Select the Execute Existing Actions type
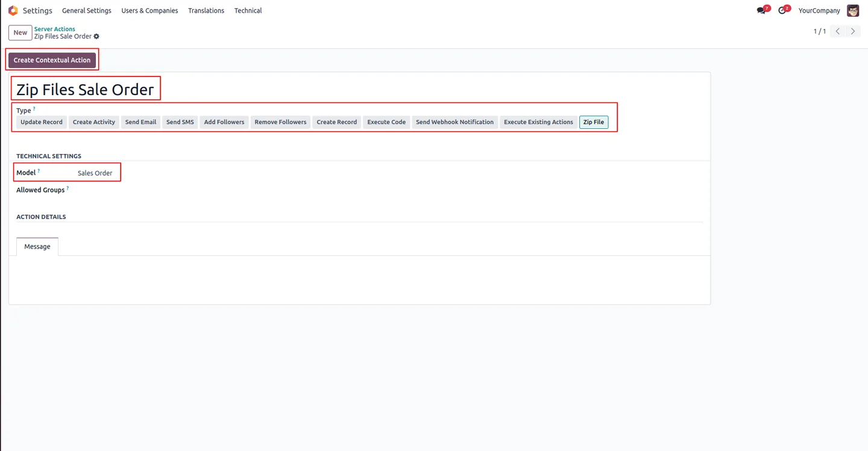The height and width of the screenshot is (451, 868). click(538, 122)
